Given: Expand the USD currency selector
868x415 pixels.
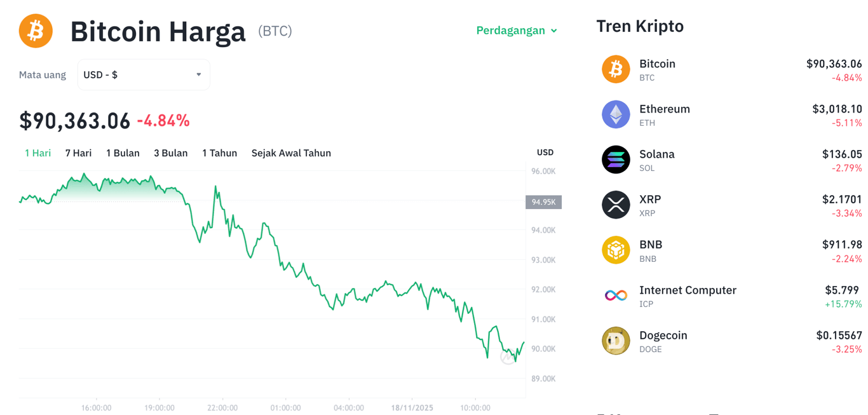Looking at the screenshot, I should 143,74.
